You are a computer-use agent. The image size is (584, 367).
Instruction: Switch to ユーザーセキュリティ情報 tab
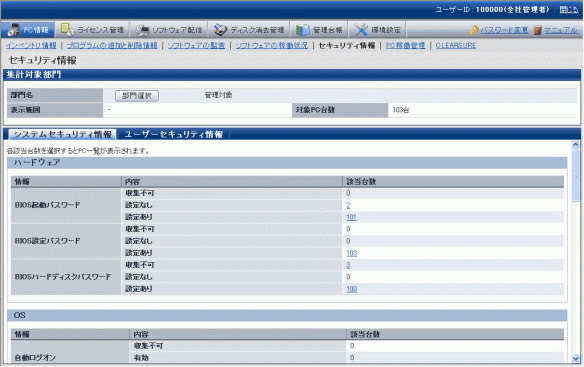173,134
